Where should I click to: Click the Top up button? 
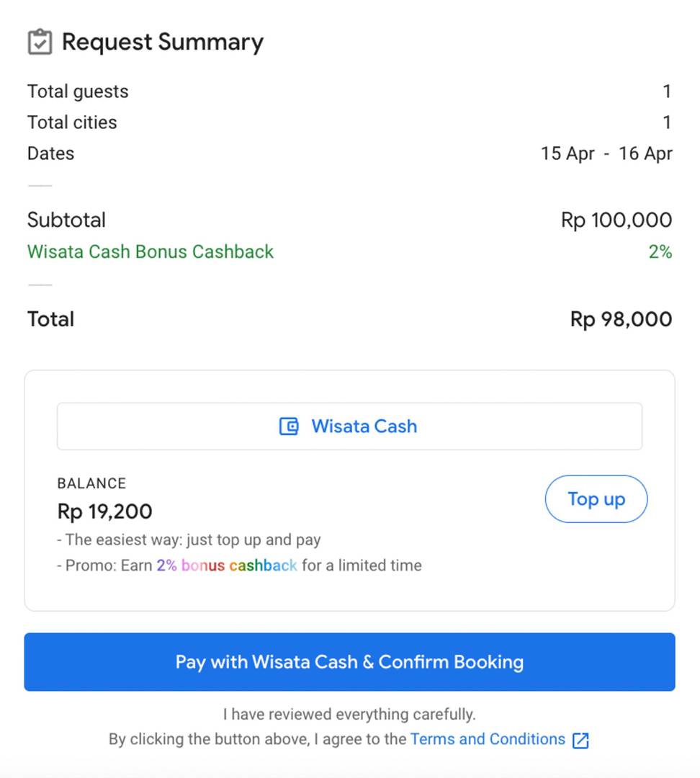[x=596, y=498]
